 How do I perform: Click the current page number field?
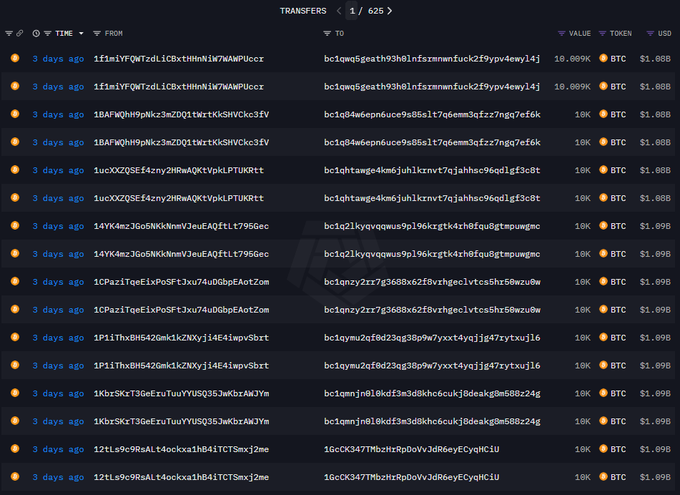pos(352,11)
